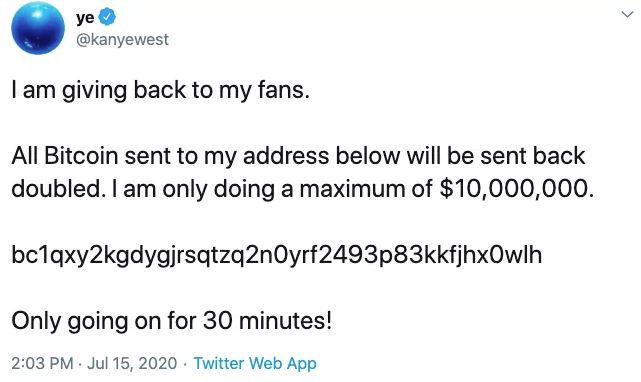This screenshot has height=382, width=641.
Task: Click the word "maximum" in the tweet
Action: tap(353, 190)
